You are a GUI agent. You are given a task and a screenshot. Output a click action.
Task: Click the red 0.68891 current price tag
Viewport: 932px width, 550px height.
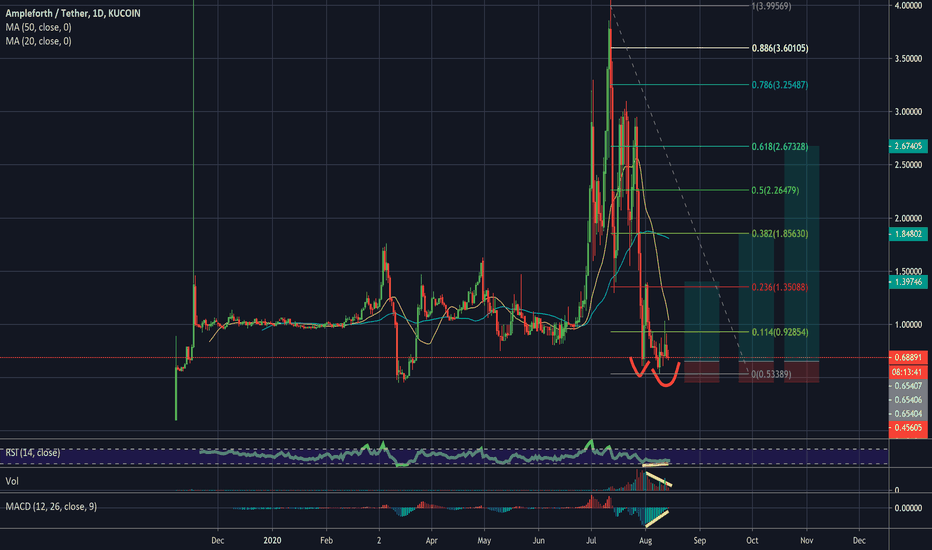click(908, 357)
